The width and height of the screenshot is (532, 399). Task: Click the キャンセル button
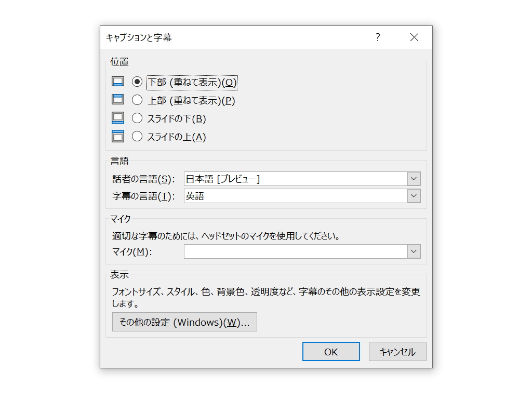point(397,352)
